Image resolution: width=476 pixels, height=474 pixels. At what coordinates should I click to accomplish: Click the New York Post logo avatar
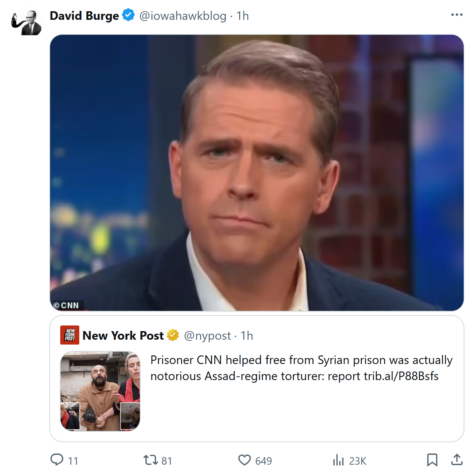(x=70, y=335)
